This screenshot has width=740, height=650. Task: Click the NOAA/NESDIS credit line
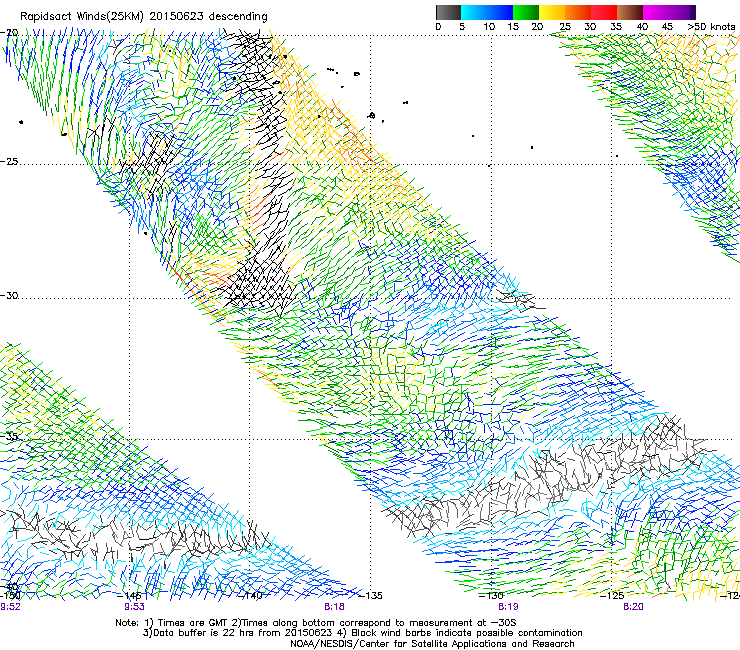click(432, 644)
